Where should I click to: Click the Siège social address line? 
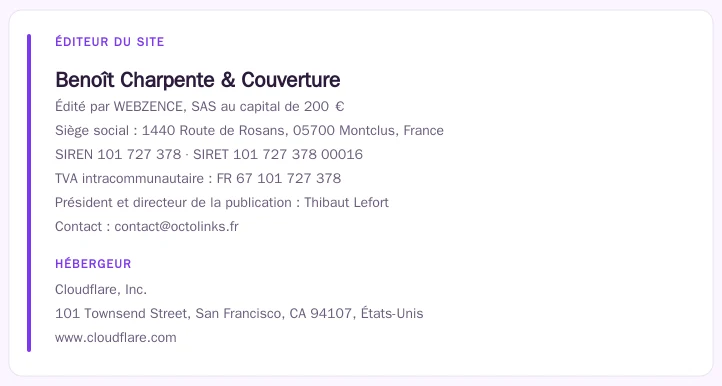249,130
